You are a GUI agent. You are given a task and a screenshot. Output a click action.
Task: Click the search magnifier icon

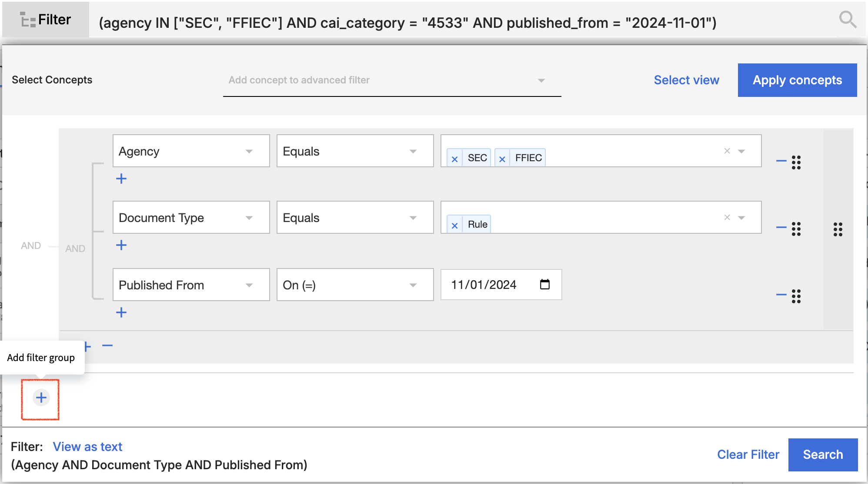point(847,20)
